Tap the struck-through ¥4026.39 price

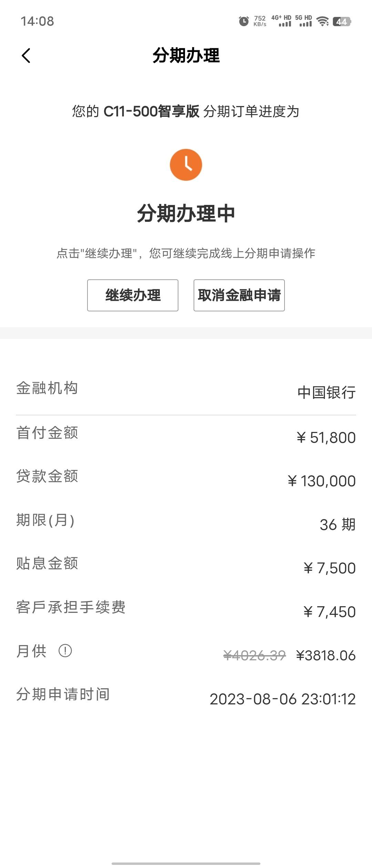(255, 655)
